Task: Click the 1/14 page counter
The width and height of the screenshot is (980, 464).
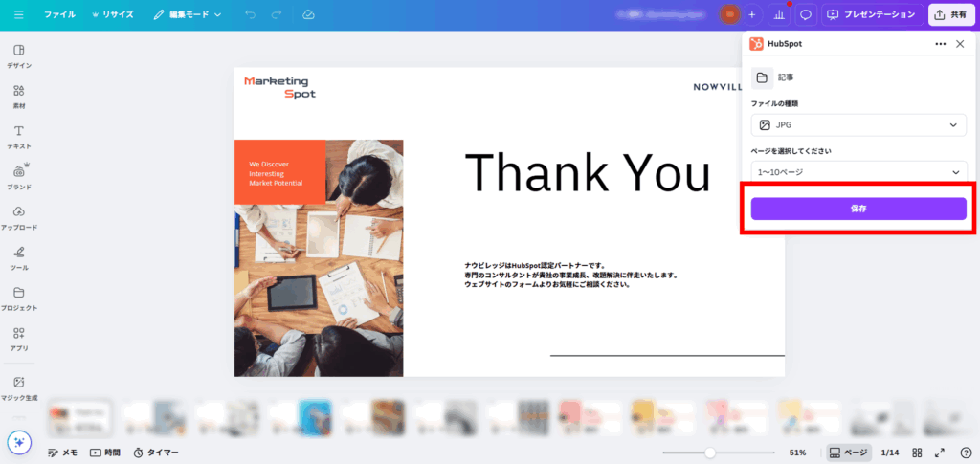Action: point(889,453)
